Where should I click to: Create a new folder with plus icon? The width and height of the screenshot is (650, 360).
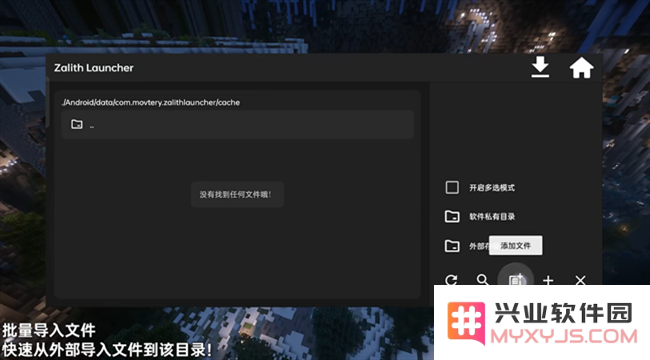(548, 280)
